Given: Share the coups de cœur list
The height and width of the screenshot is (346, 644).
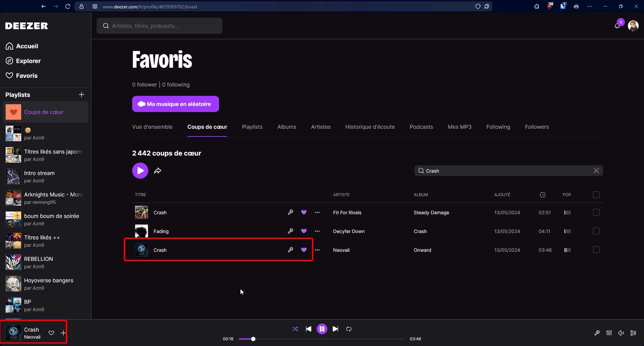Looking at the screenshot, I should click(x=158, y=171).
